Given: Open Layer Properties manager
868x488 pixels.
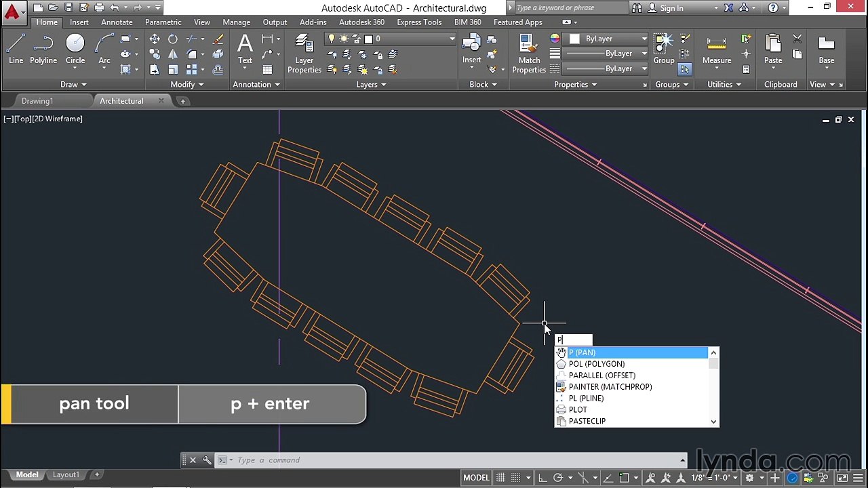Looking at the screenshot, I should pyautogui.click(x=304, y=53).
